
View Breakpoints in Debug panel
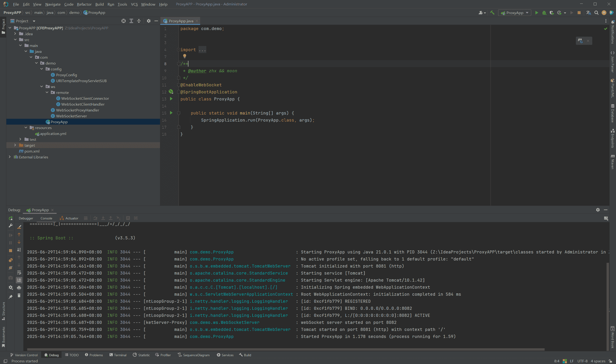tap(11, 260)
